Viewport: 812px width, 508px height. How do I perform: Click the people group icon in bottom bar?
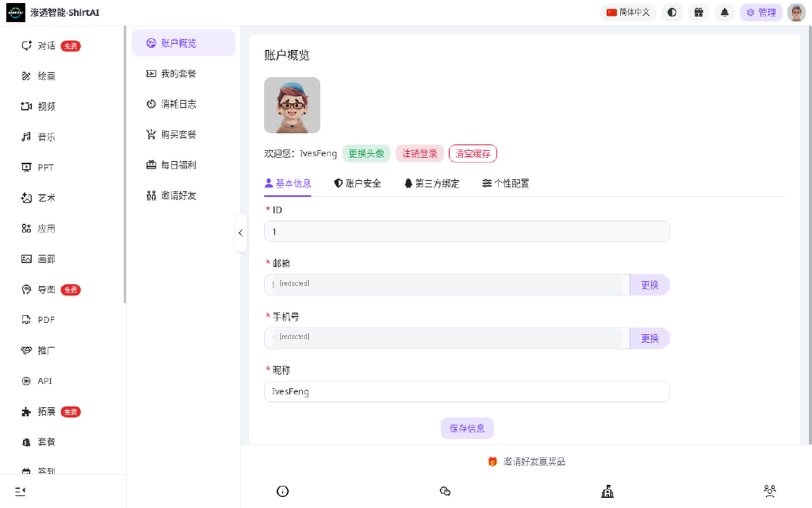770,491
